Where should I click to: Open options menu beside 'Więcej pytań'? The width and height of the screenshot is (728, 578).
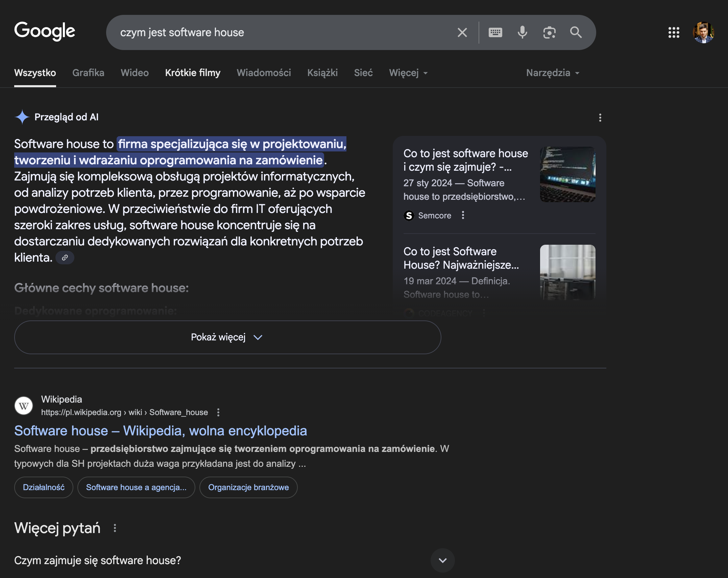coord(115,528)
